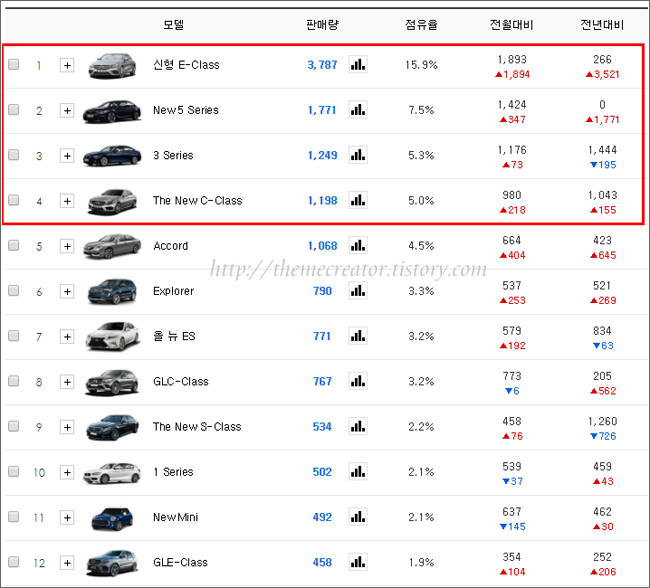
Task: Expand The New C-Class plus button
Action: pos(67,201)
